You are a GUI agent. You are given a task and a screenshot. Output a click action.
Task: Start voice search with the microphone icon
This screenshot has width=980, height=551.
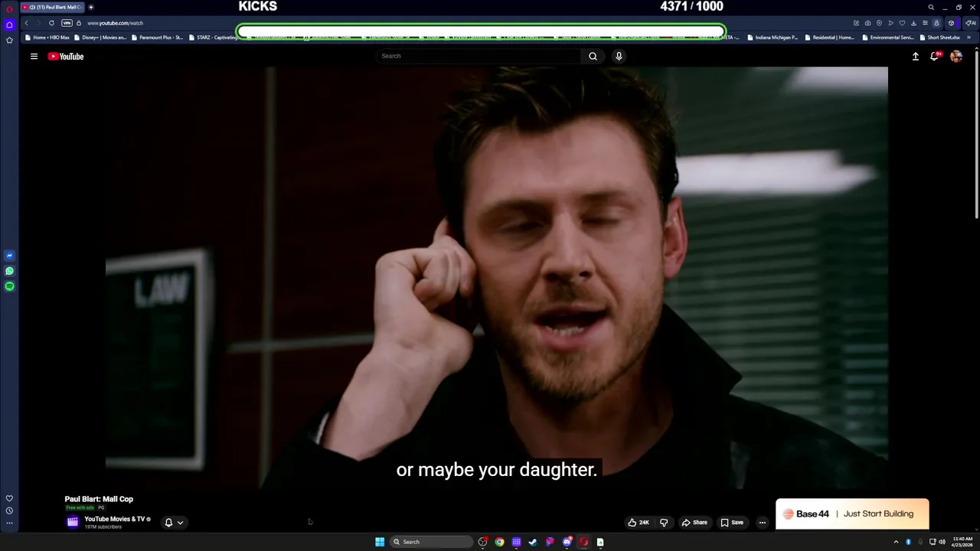(619, 56)
